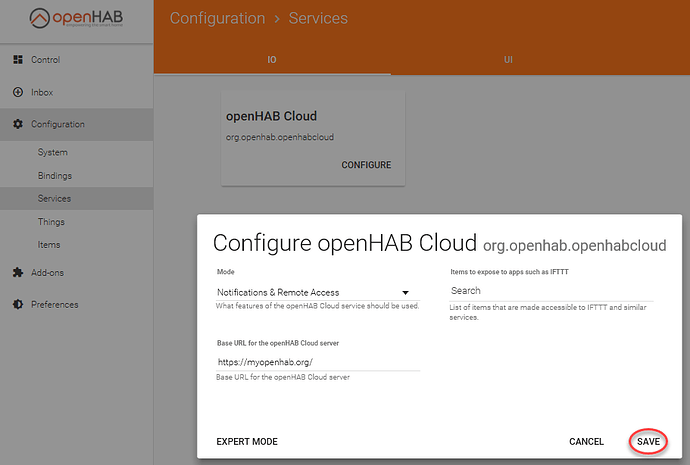Go to System settings
Viewport: 690px width, 465px height.
[x=77, y=152]
